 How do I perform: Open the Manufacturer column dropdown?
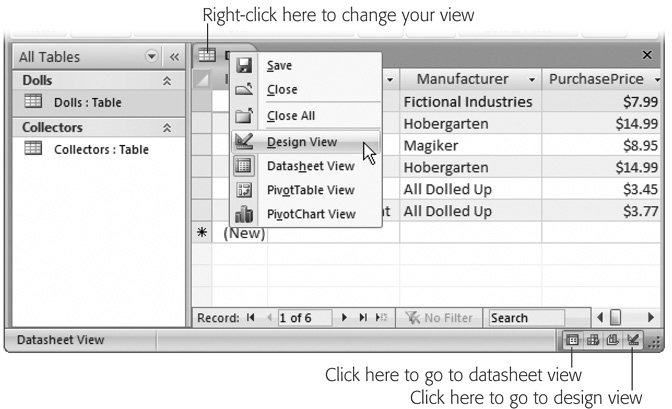point(532,78)
